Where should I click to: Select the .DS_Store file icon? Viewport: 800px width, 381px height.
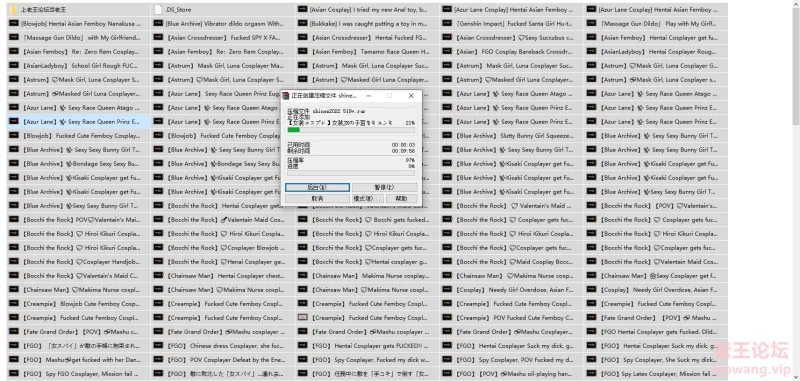point(158,9)
